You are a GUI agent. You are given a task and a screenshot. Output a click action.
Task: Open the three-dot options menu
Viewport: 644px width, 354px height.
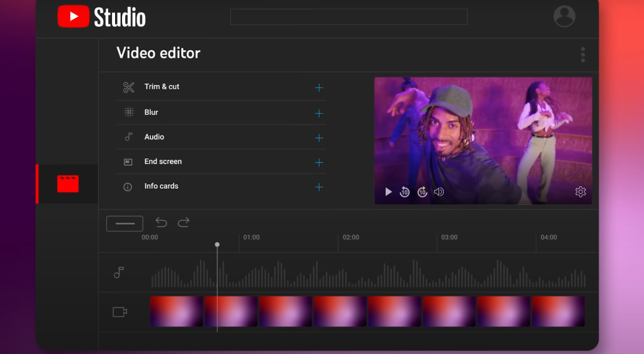point(583,55)
